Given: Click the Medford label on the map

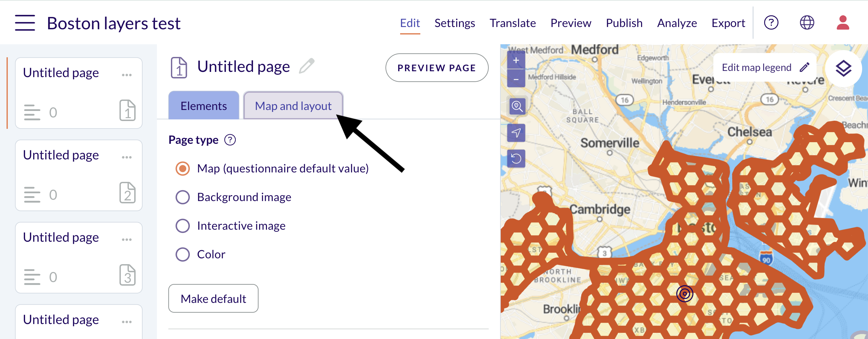Looking at the screenshot, I should [x=595, y=50].
